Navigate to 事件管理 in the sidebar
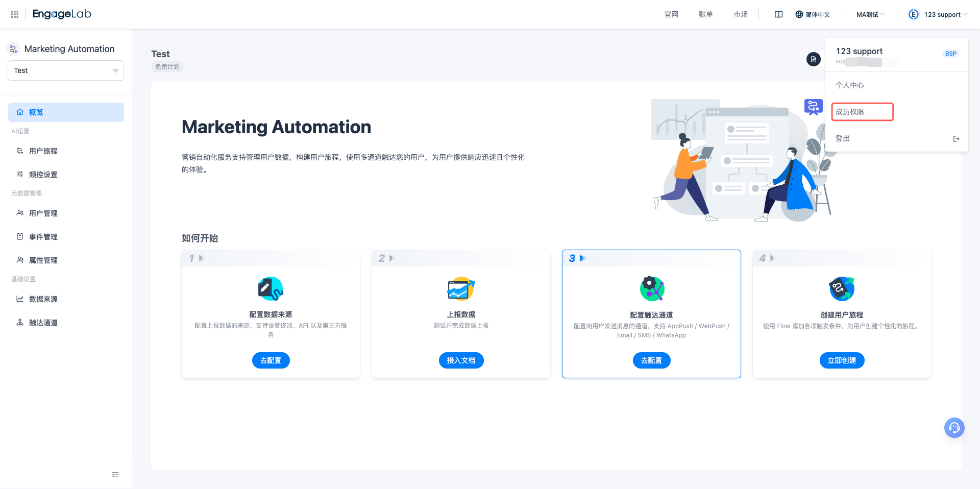 (x=66, y=237)
